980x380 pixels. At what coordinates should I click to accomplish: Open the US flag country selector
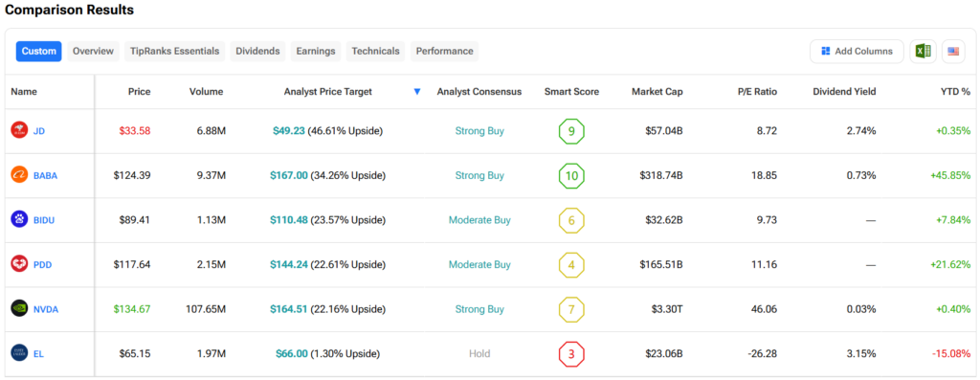click(953, 52)
